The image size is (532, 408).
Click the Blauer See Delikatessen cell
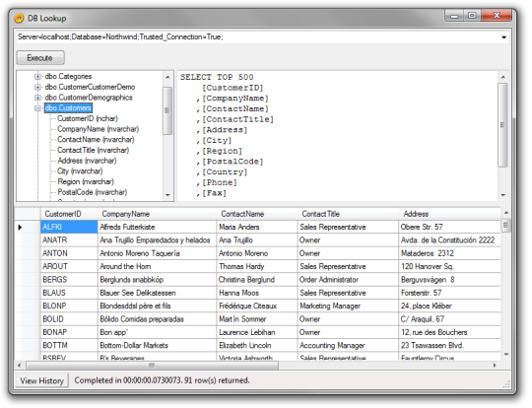coord(157,293)
